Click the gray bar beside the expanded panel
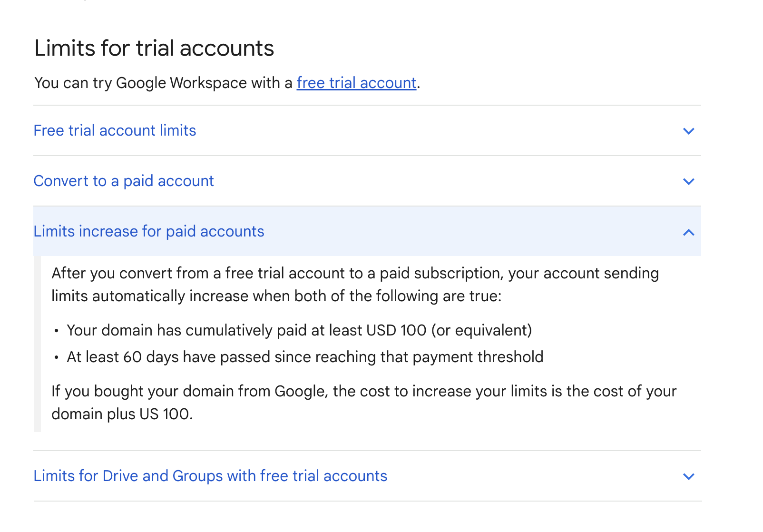This screenshot has width=763, height=532. point(38,344)
